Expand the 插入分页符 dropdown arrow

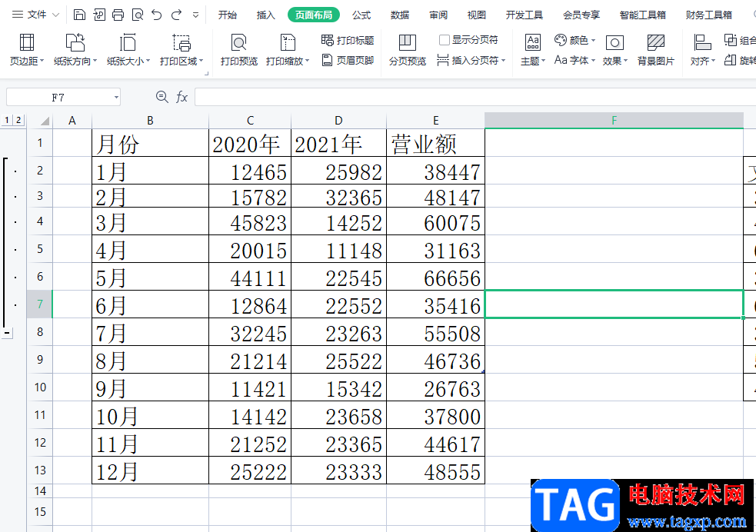[503, 61]
